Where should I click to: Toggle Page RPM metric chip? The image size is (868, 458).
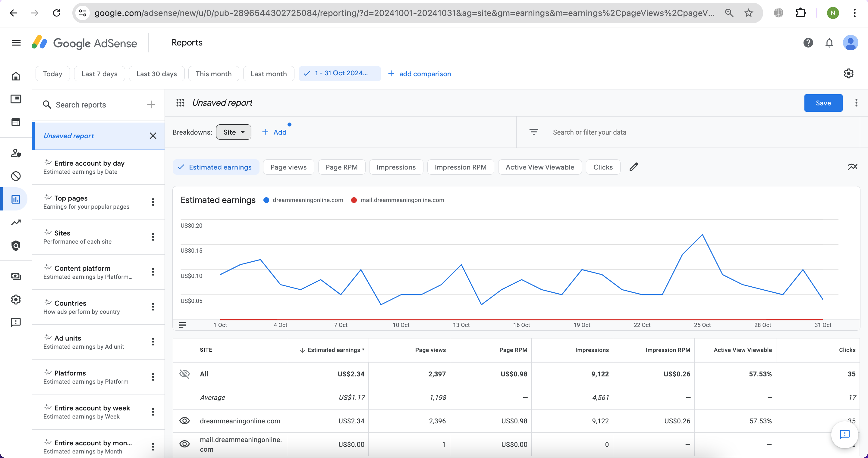point(342,167)
